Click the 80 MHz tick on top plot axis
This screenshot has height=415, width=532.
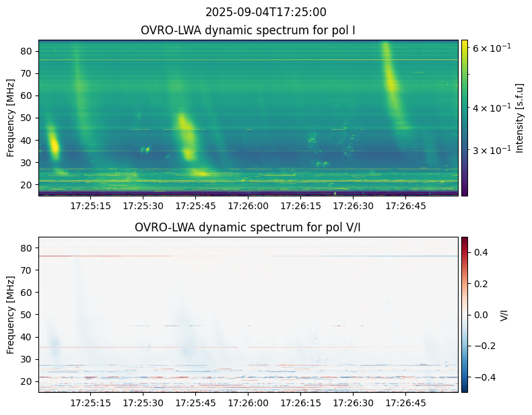coord(28,51)
